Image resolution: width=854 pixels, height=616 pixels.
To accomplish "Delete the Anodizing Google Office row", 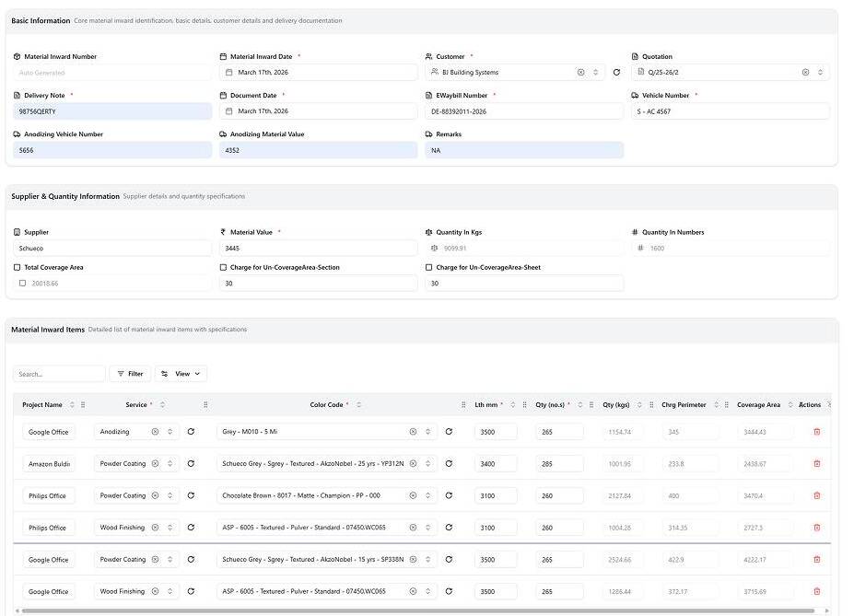I will [x=817, y=432].
